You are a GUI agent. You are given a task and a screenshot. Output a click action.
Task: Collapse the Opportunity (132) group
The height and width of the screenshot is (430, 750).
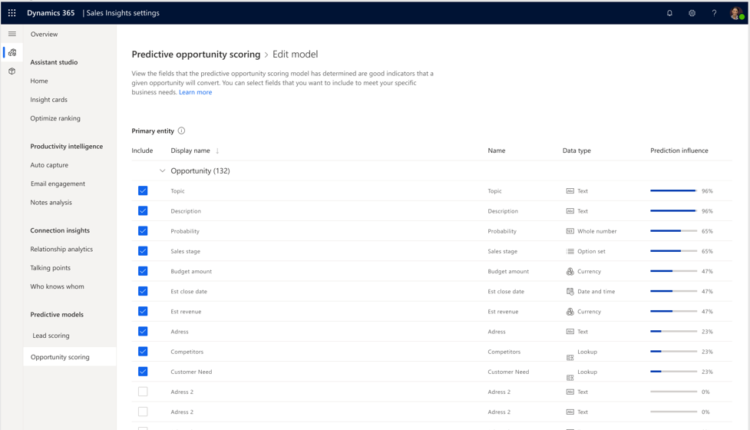(x=163, y=171)
